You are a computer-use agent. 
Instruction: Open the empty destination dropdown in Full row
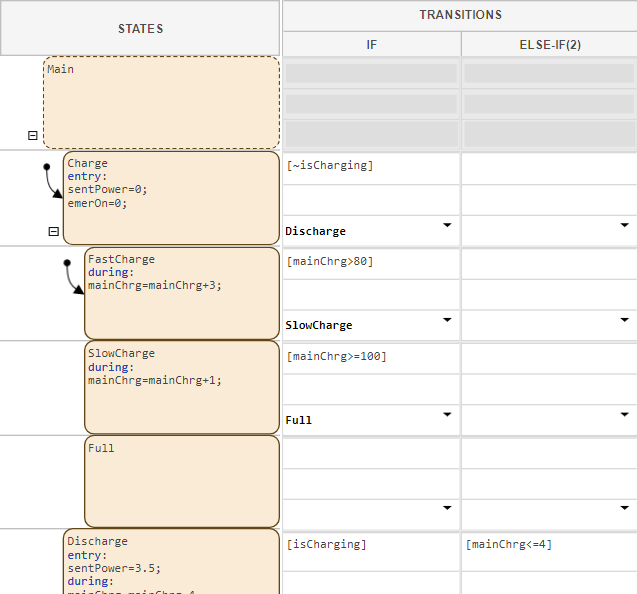(x=447, y=509)
